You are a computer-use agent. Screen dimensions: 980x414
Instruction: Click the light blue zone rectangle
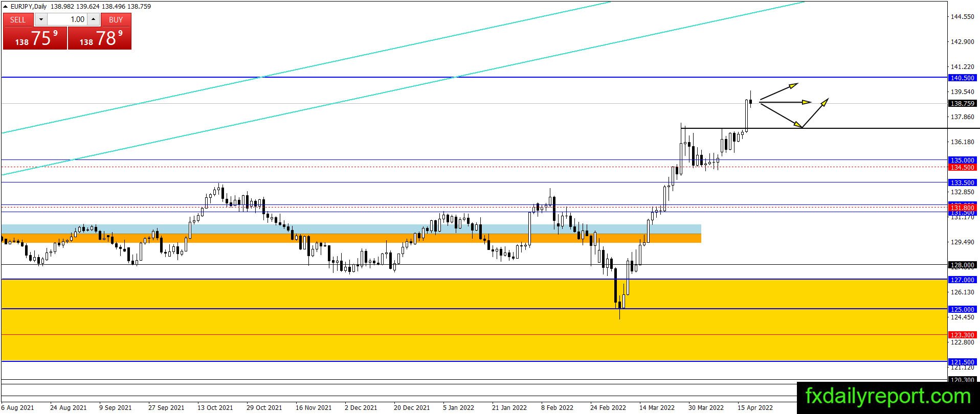point(351,229)
